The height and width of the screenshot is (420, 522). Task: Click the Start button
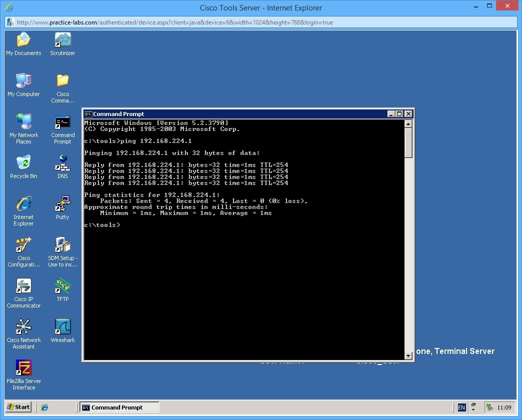[17, 406]
